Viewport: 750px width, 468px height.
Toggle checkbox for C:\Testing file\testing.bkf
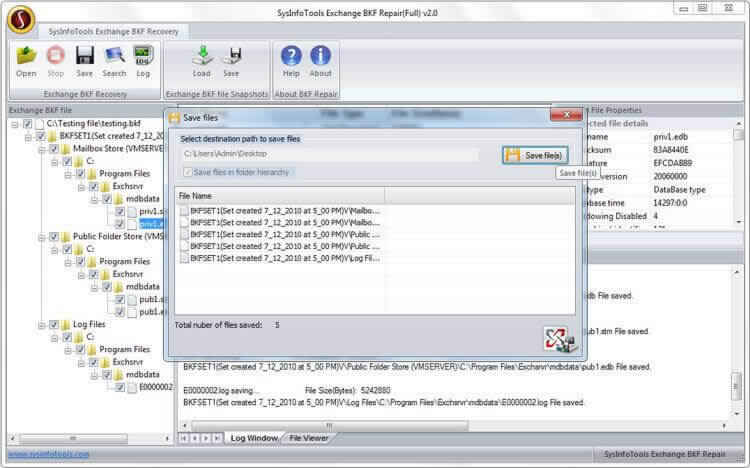(x=28, y=124)
